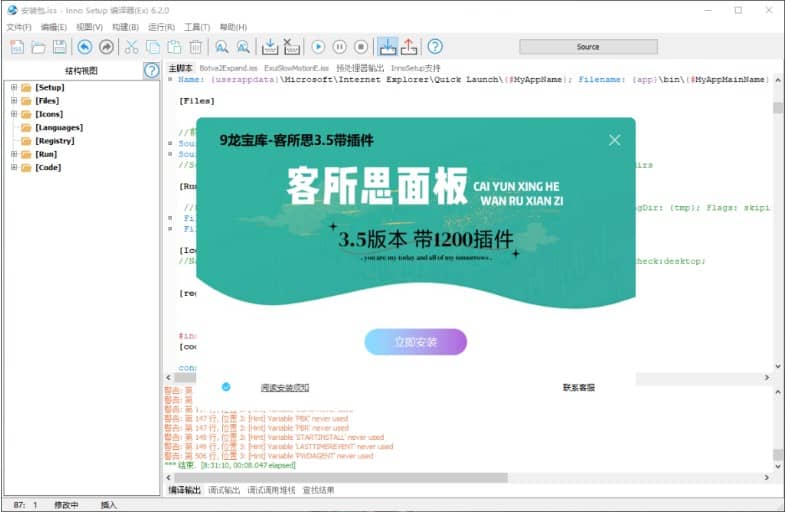Switch to the 编译输出 bottom tab

(184, 490)
